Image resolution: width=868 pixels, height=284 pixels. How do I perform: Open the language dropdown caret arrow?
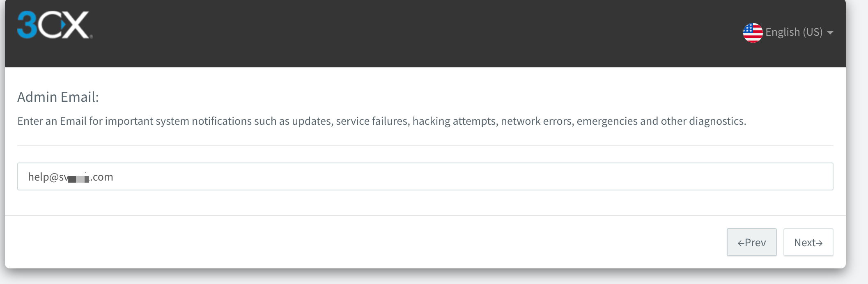(x=830, y=33)
